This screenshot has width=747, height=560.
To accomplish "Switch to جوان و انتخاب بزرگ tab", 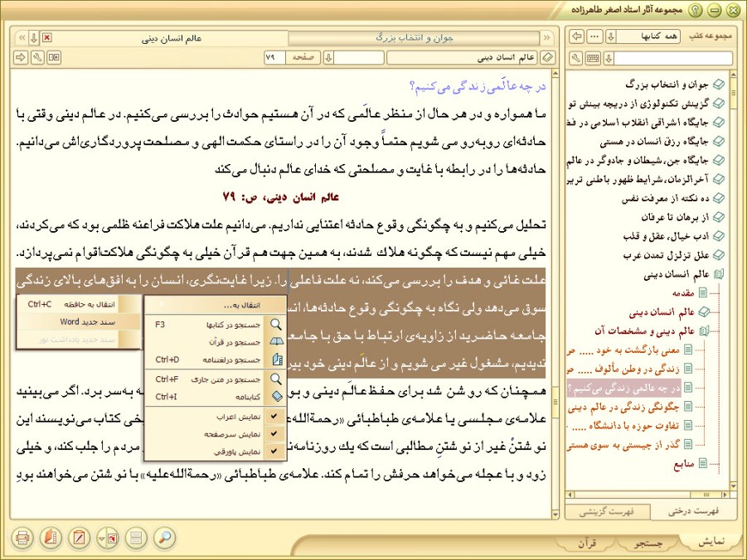I will click(x=414, y=37).
